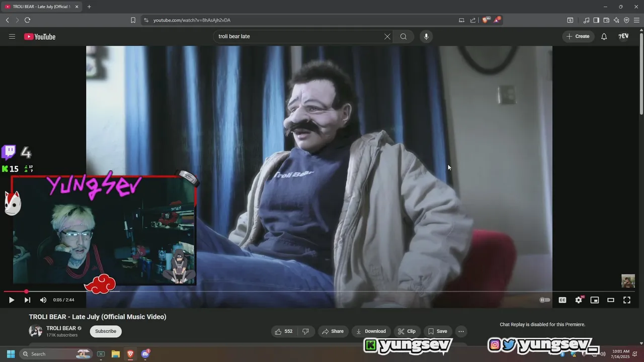The height and width of the screenshot is (362, 644).
Task: Open Discord from the taskbar
Action: tap(145, 354)
